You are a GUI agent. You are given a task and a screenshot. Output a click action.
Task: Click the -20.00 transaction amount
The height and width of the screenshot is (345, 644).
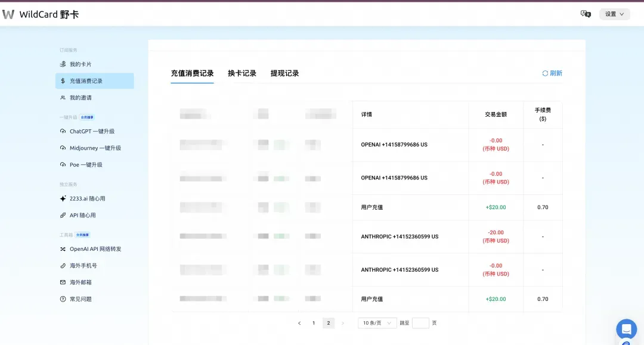496,232
